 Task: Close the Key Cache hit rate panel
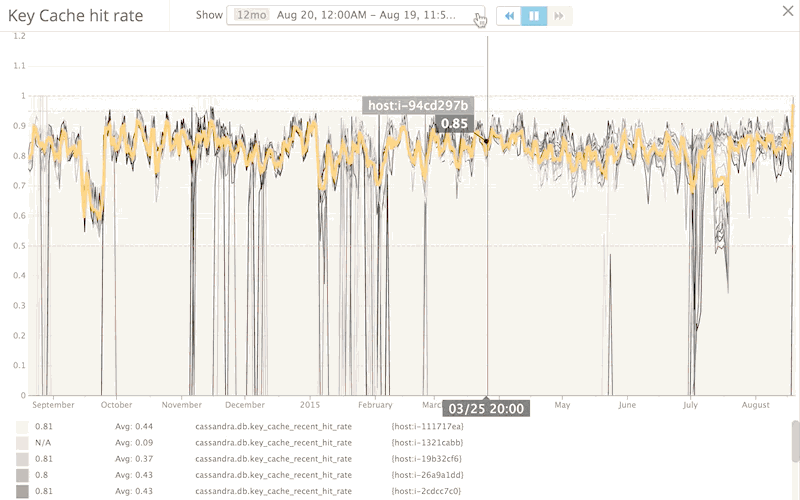click(x=788, y=11)
